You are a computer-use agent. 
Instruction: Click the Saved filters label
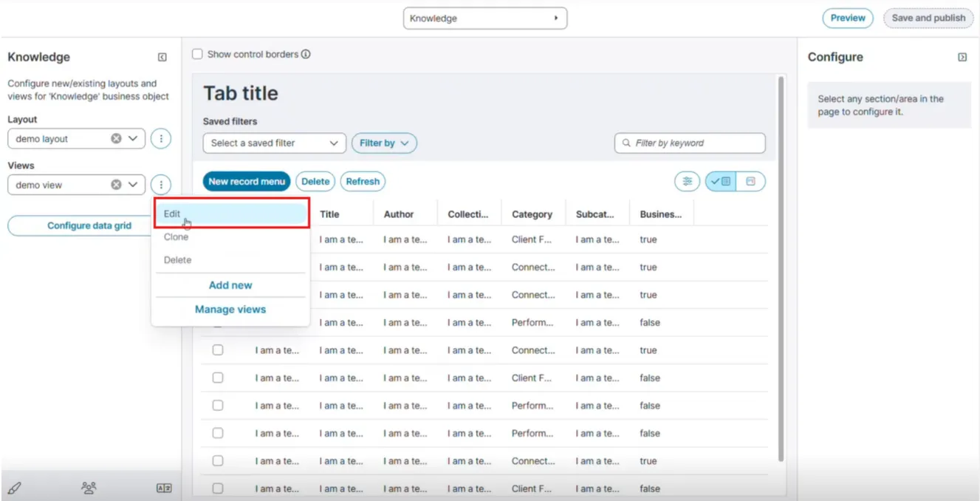pyautogui.click(x=230, y=121)
